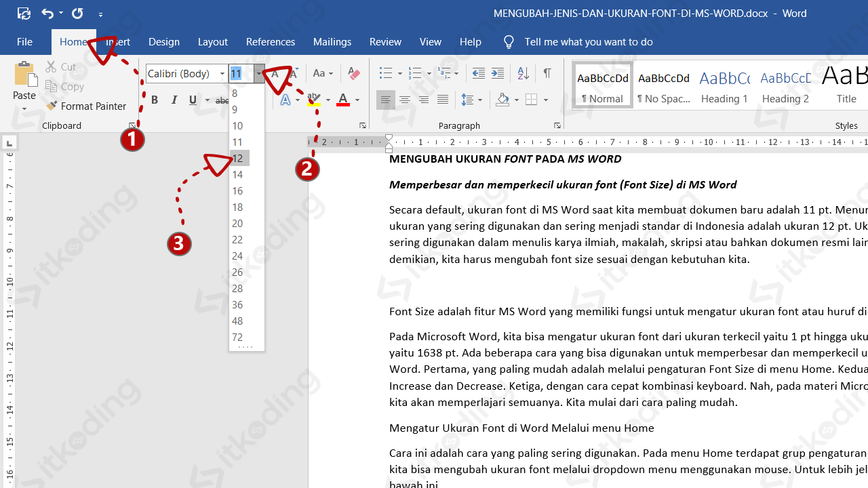Screen dimensions: 868x488
Task: Open the Paste options arrow
Action: [24, 108]
